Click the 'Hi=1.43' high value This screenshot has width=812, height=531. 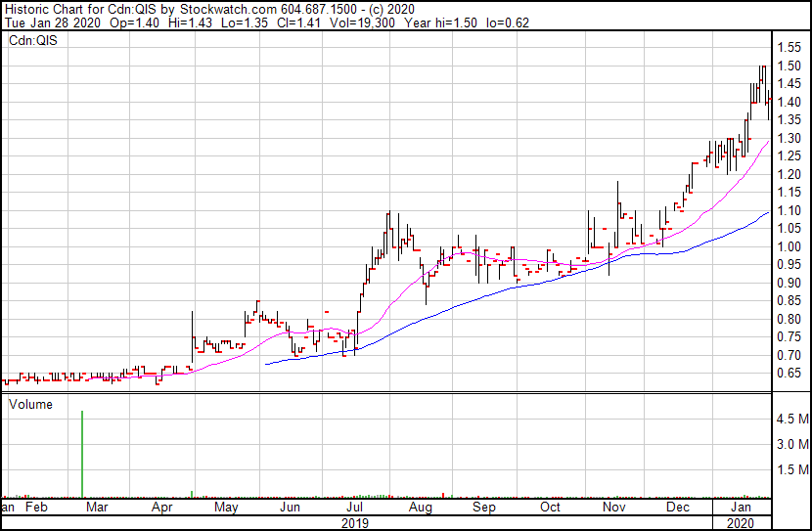pos(190,22)
